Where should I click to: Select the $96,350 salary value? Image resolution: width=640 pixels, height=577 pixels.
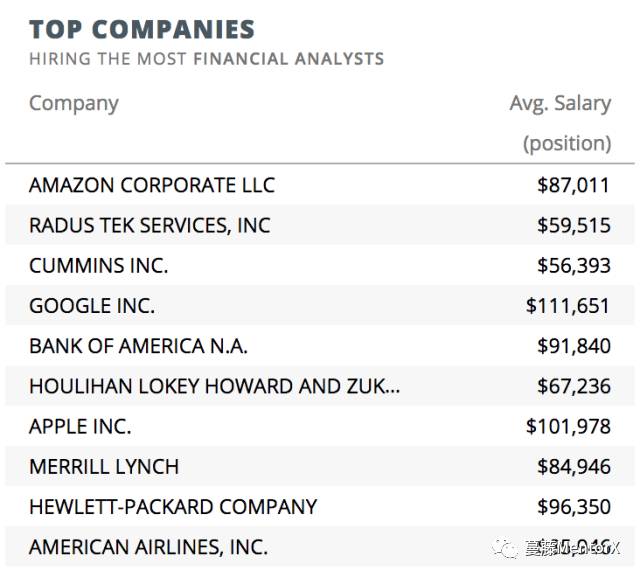coord(573,507)
